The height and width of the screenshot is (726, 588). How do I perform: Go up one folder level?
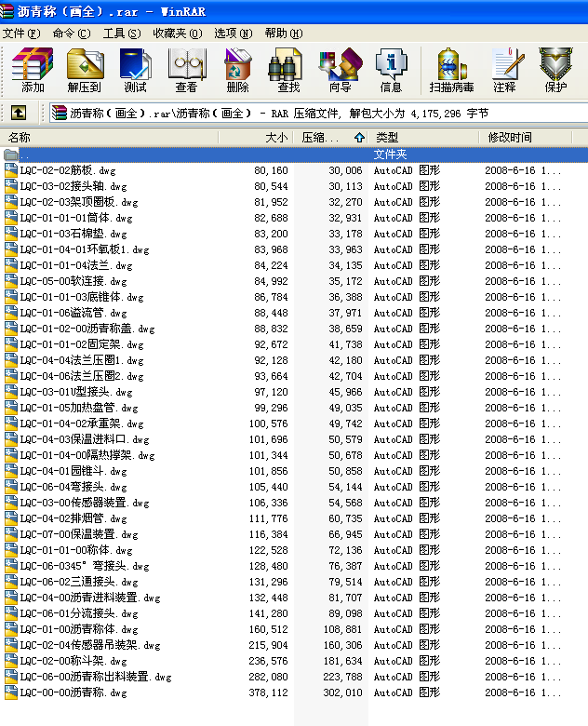19,113
